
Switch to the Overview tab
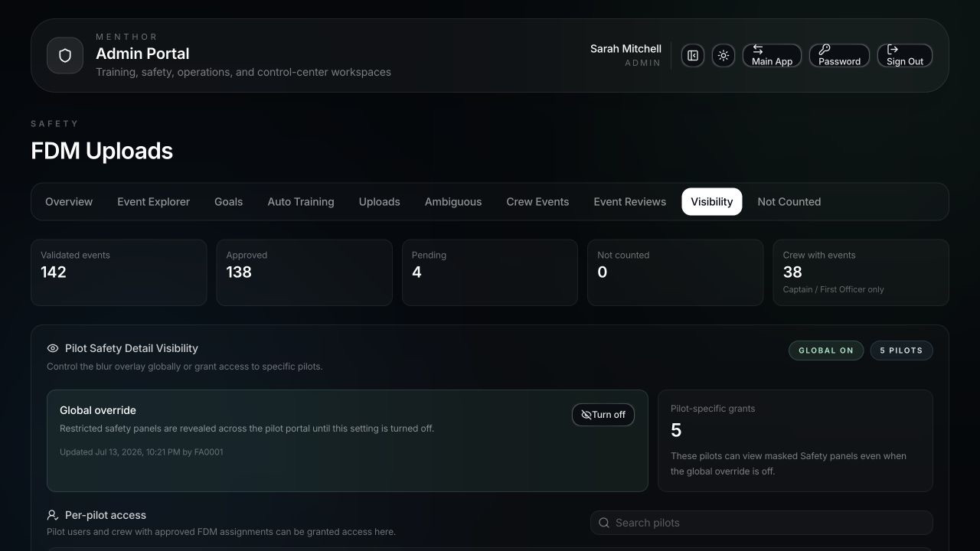coord(69,202)
